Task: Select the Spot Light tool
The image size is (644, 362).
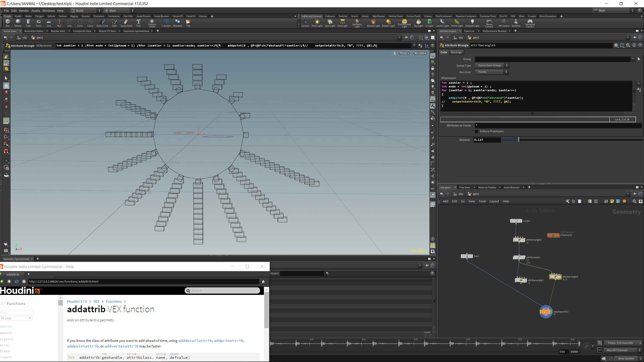Action: (330, 23)
